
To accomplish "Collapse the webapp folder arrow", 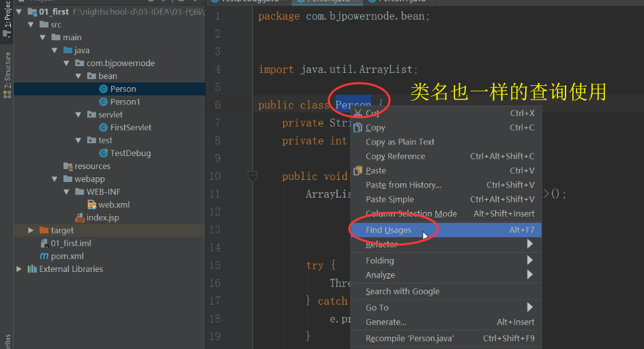I will 55,179.
